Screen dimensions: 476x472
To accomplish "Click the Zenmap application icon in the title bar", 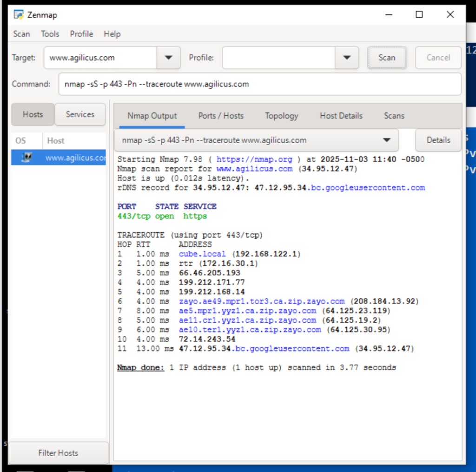I will point(19,14).
